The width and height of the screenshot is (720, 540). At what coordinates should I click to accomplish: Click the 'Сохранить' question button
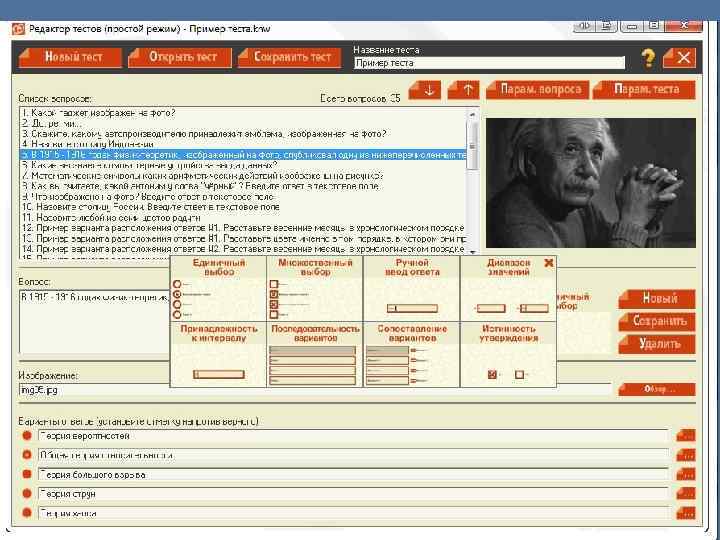[x=657, y=321]
